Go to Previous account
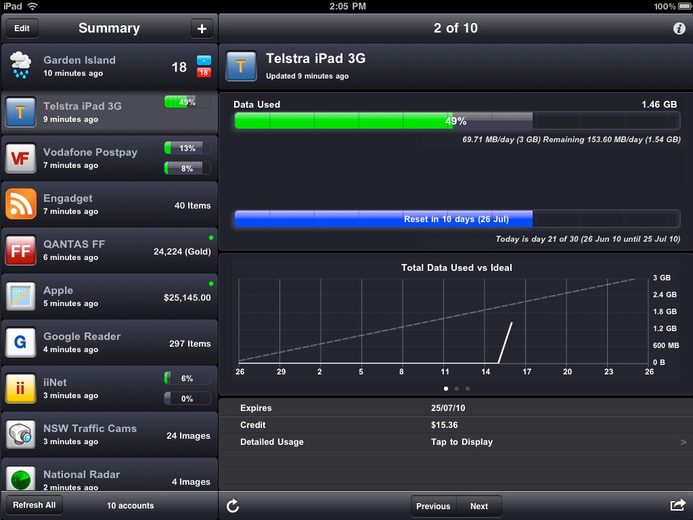693x520 pixels. click(x=433, y=506)
